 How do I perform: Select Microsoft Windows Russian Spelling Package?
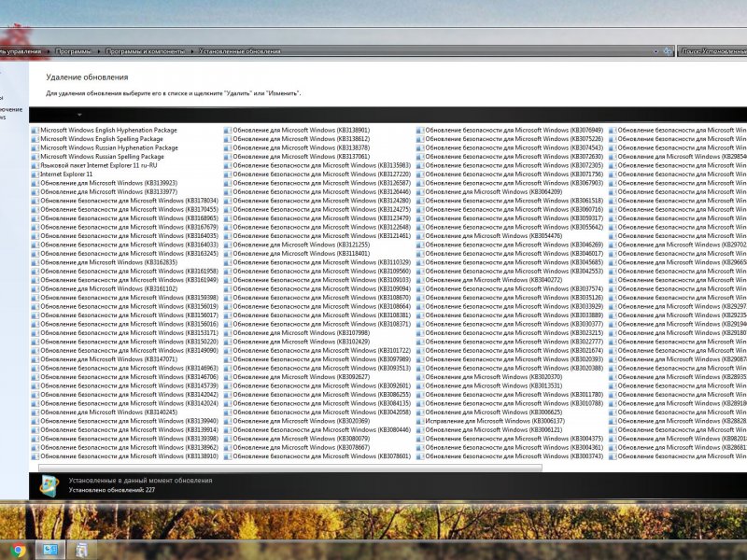(102, 157)
